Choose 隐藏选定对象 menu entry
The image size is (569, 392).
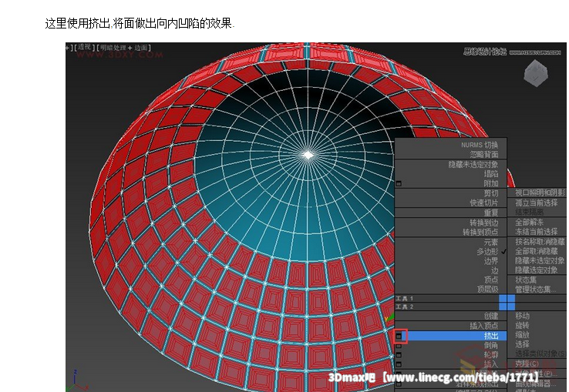pyautogui.click(x=537, y=270)
